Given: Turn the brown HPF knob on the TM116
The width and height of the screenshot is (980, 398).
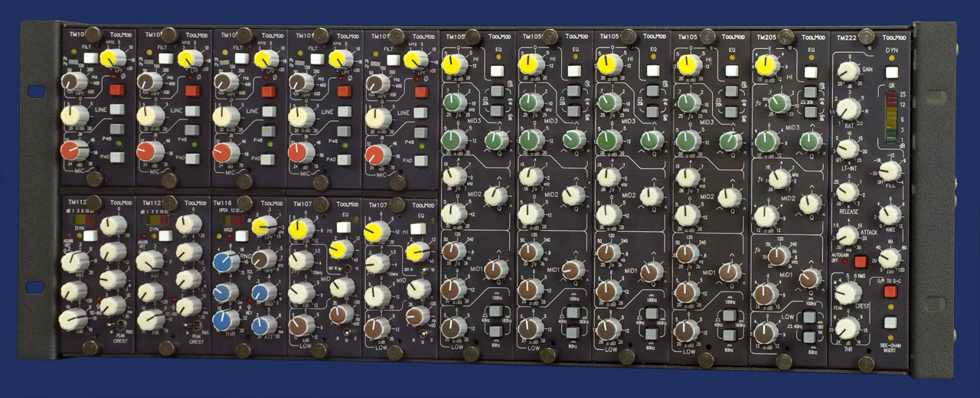Looking at the screenshot, I should [x=265, y=259].
